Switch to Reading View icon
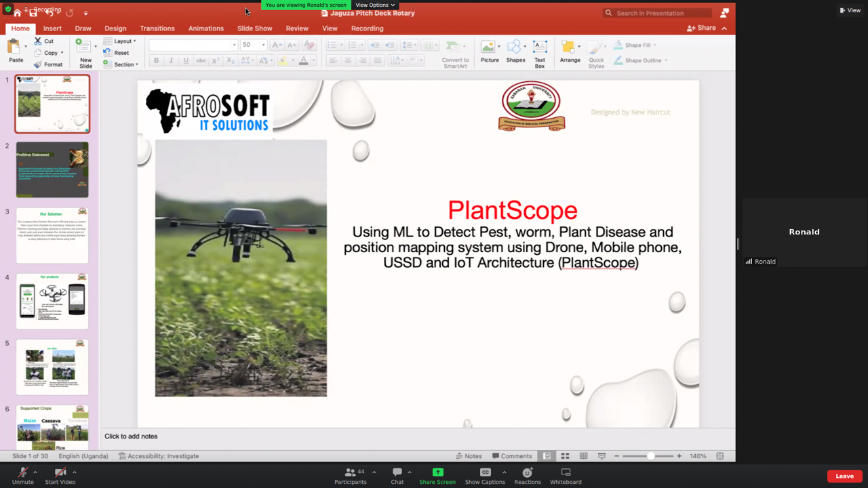 pos(583,456)
